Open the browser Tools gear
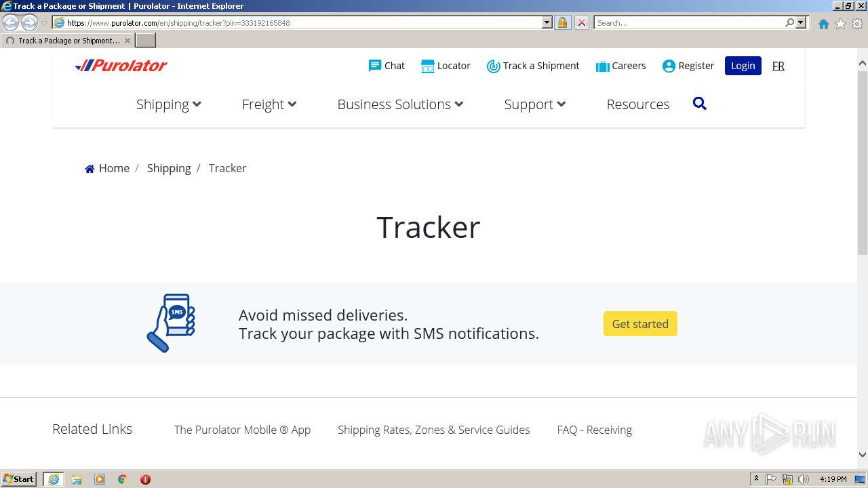 click(857, 24)
